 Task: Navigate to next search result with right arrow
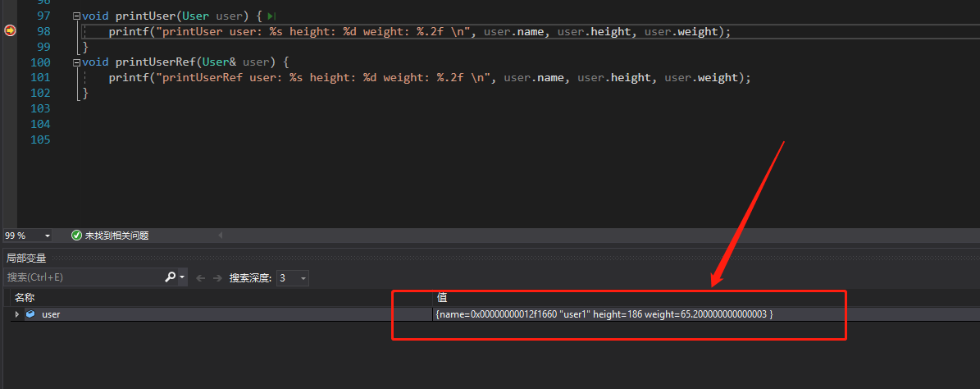click(217, 278)
